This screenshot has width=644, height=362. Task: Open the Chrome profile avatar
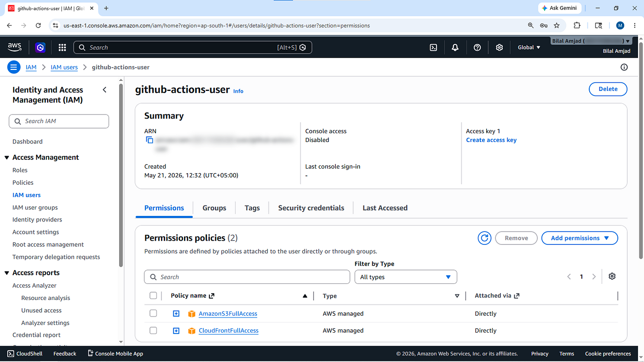(620, 26)
